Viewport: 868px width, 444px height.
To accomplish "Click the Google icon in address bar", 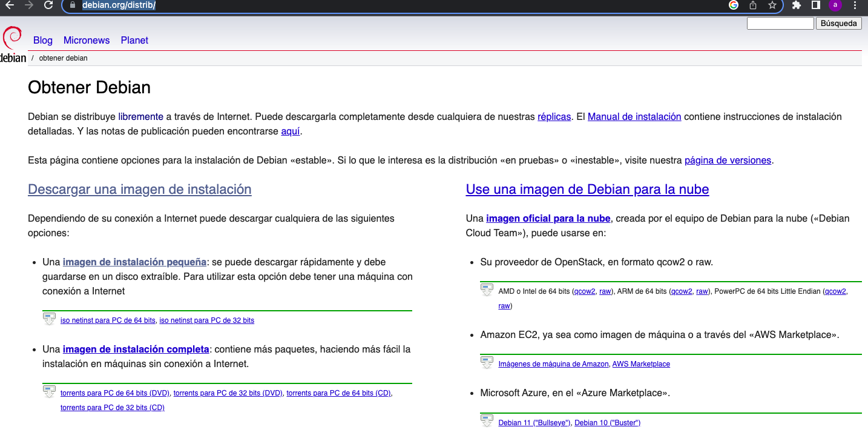I will pyautogui.click(x=734, y=5).
